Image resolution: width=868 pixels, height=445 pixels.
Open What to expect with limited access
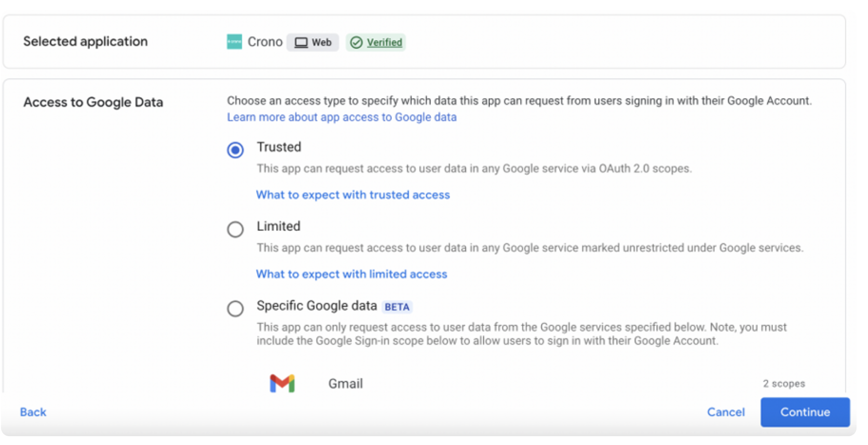click(351, 274)
